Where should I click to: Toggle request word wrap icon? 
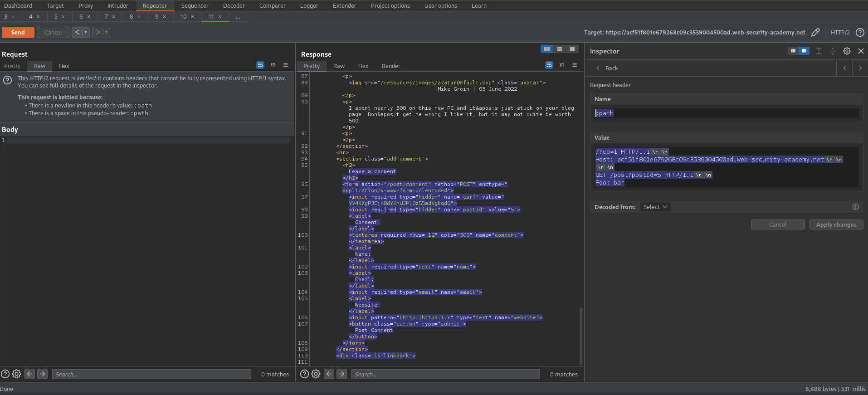[260, 65]
